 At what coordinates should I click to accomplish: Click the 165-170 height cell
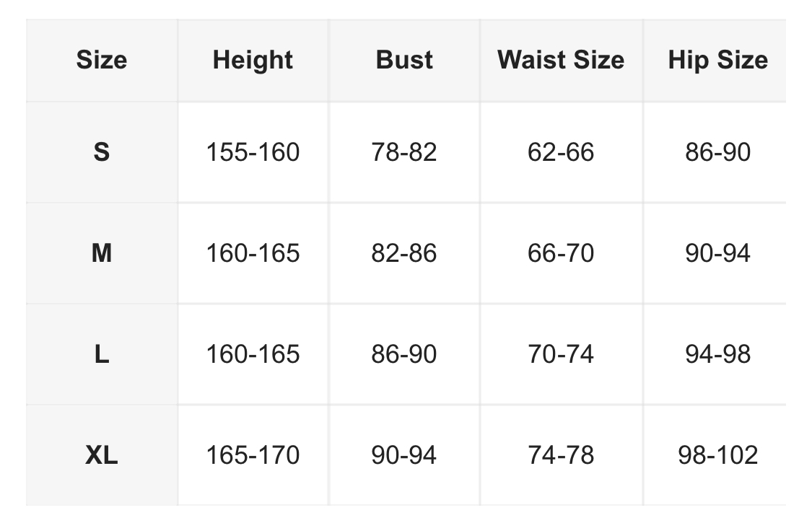click(253, 455)
